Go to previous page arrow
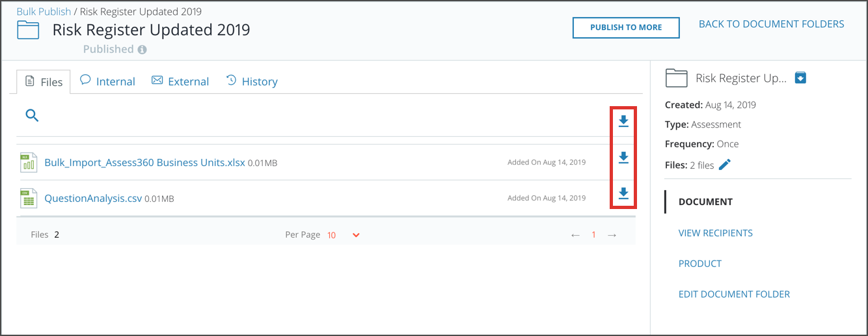868x336 pixels. coord(575,235)
